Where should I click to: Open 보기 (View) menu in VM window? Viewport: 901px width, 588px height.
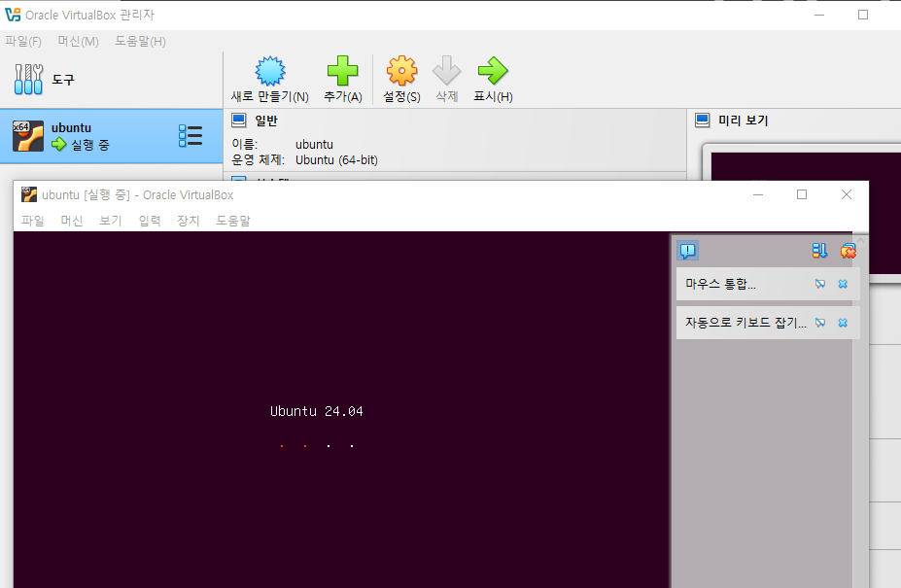(111, 221)
